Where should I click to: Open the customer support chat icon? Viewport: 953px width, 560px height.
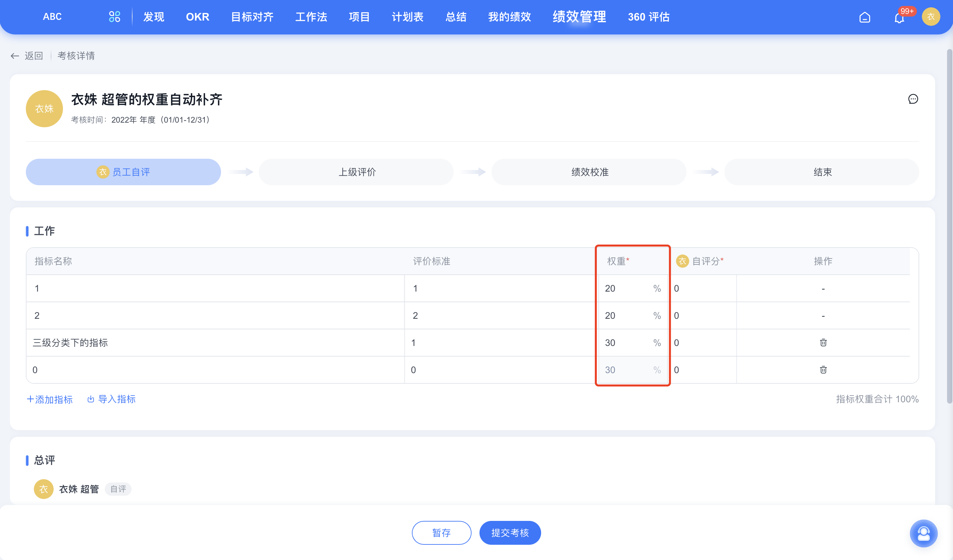pos(923,533)
